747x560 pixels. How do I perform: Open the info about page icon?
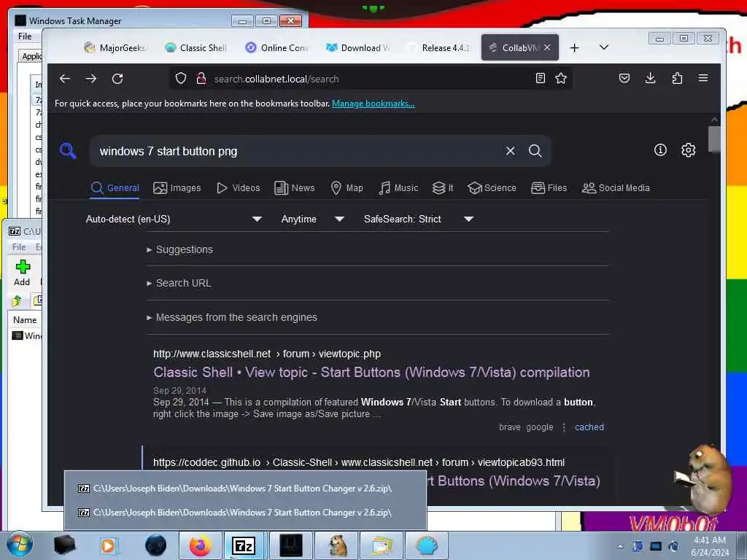coord(660,150)
